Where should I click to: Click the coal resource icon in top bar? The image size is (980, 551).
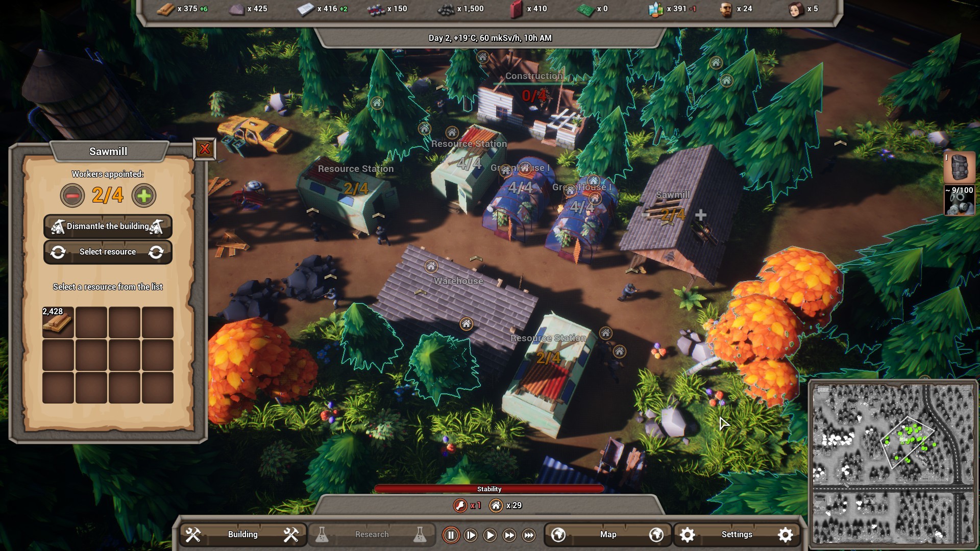pyautogui.click(x=445, y=9)
